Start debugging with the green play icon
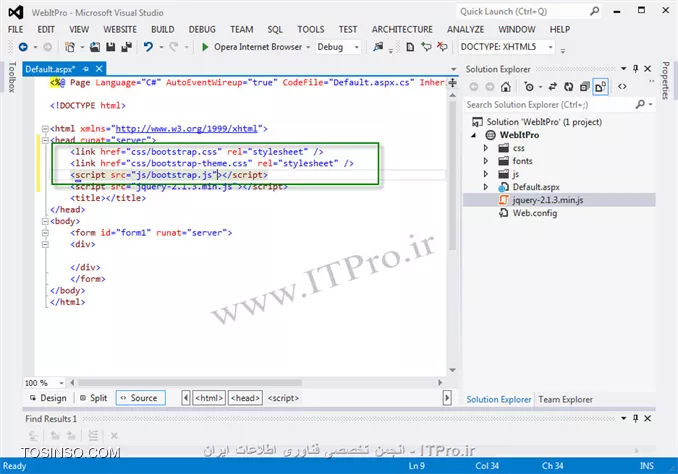The image size is (678, 474). coord(205,47)
